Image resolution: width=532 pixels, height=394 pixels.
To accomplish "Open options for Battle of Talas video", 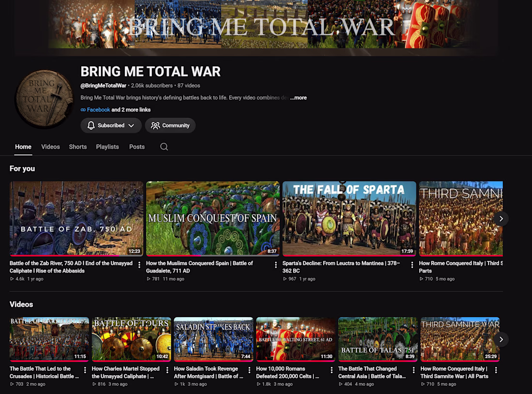I will click(414, 370).
